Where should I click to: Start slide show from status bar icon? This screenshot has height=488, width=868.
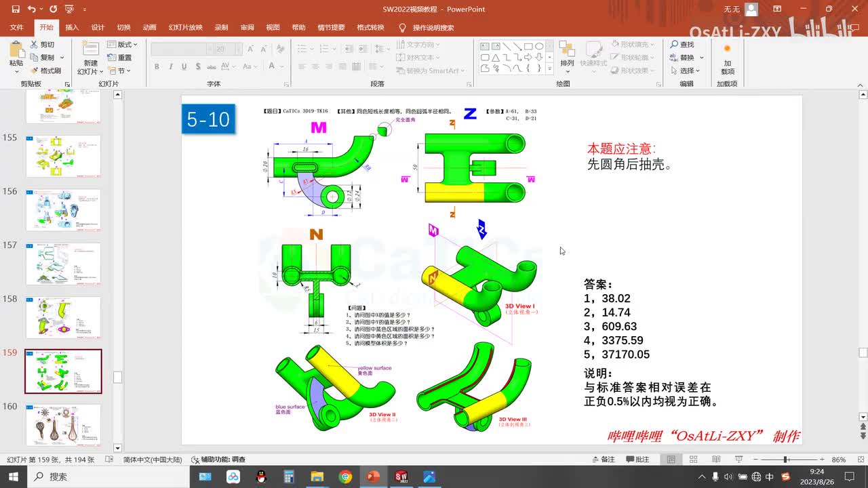[x=741, y=460]
